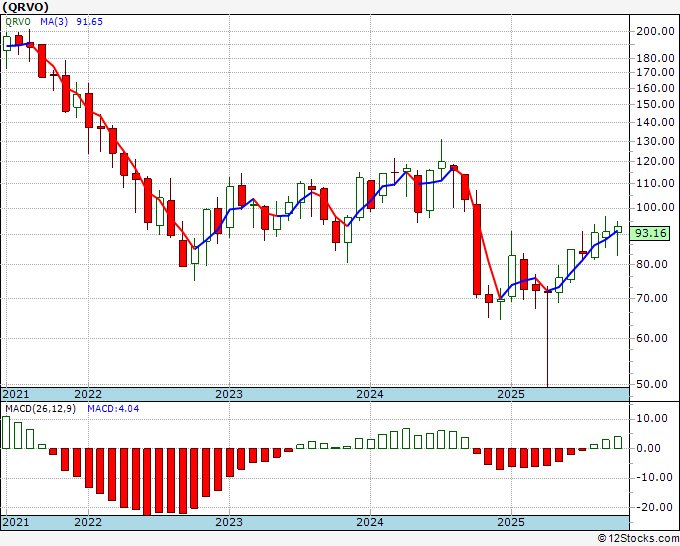Click the green QRVO legend label

click(x=18, y=22)
